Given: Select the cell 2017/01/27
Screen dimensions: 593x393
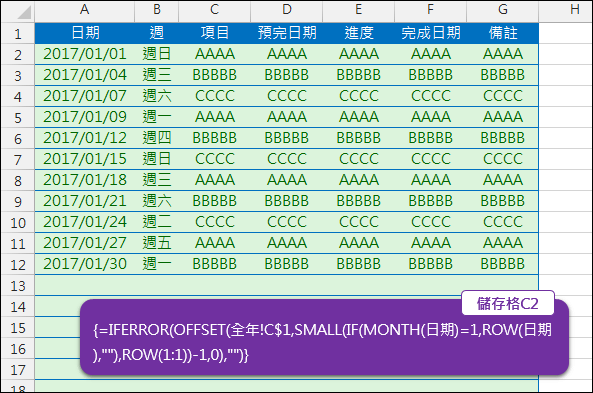Looking at the screenshot, I should [x=85, y=243].
